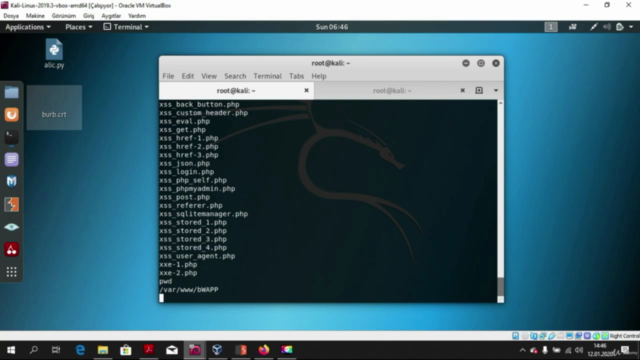Click the Sun 06:46 clock in panel
The height and width of the screenshot is (360, 640).
331,27
